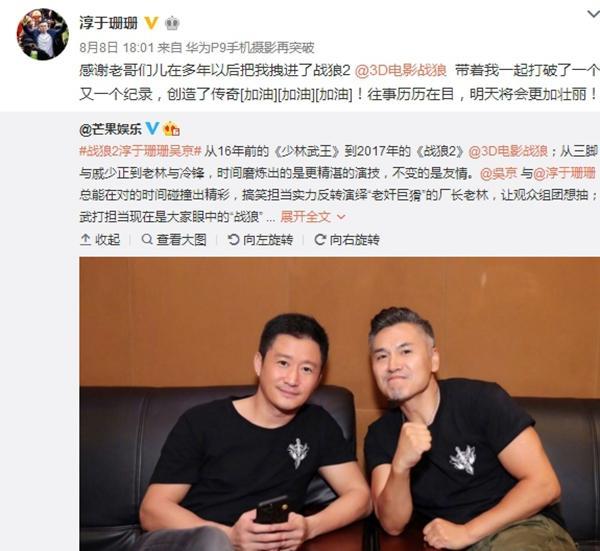The image size is (600, 551).
Task: Open 淳于珊珊 profile avatar
Action: pos(42,34)
